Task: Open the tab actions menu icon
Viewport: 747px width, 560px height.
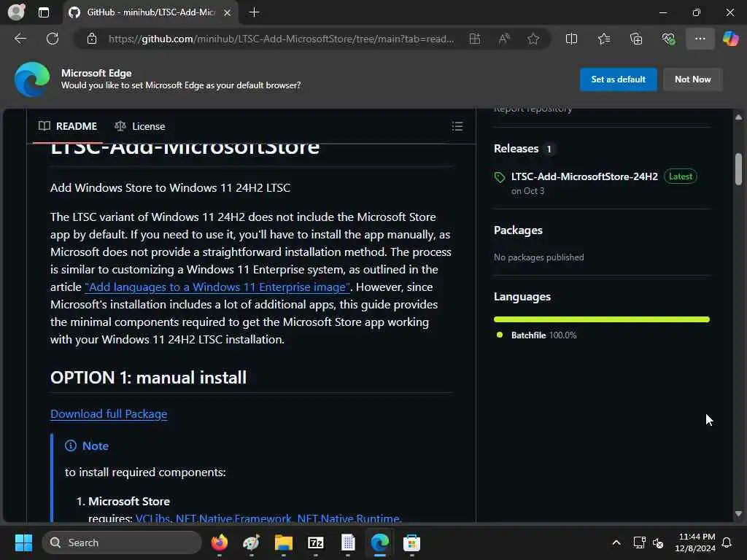Action: click(x=44, y=12)
